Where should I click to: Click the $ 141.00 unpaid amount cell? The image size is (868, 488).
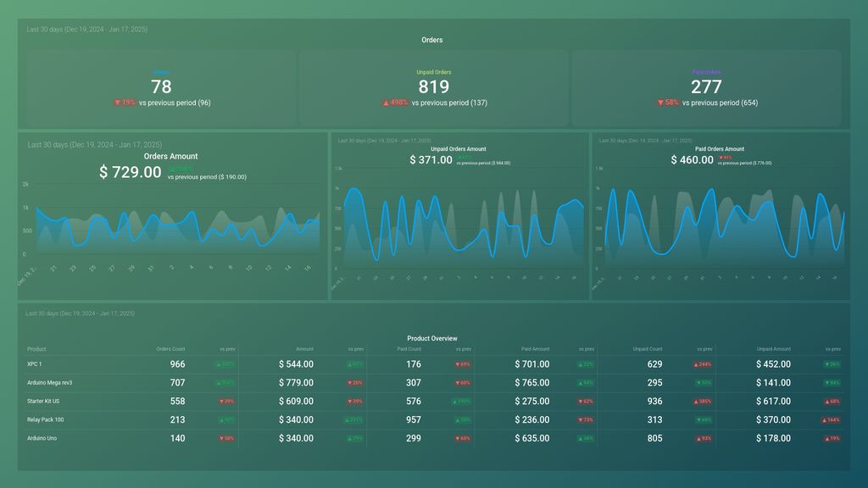pyautogui.click(x=773, y=383)
